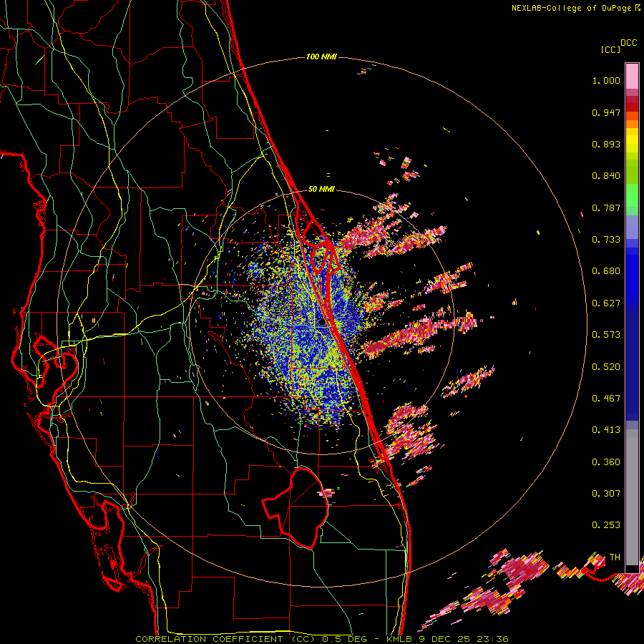Click the 0.520 scale value
This screenshot has height=644, width=644.
(606, 367)
